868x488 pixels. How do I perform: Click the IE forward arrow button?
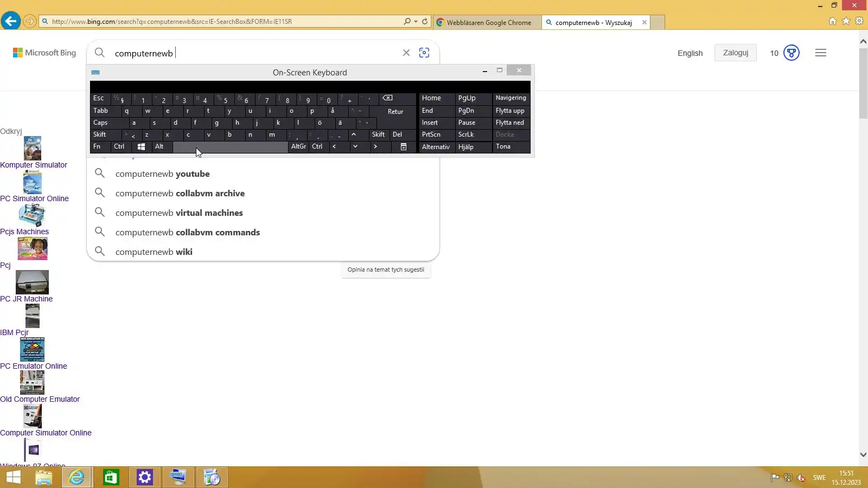30,22
